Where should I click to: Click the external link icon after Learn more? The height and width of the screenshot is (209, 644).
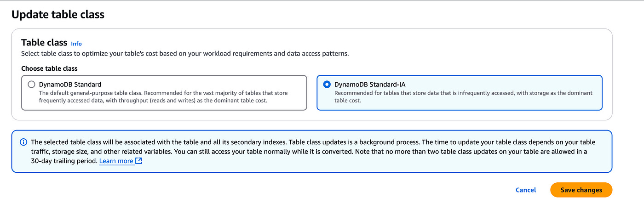tap(138, 161)
